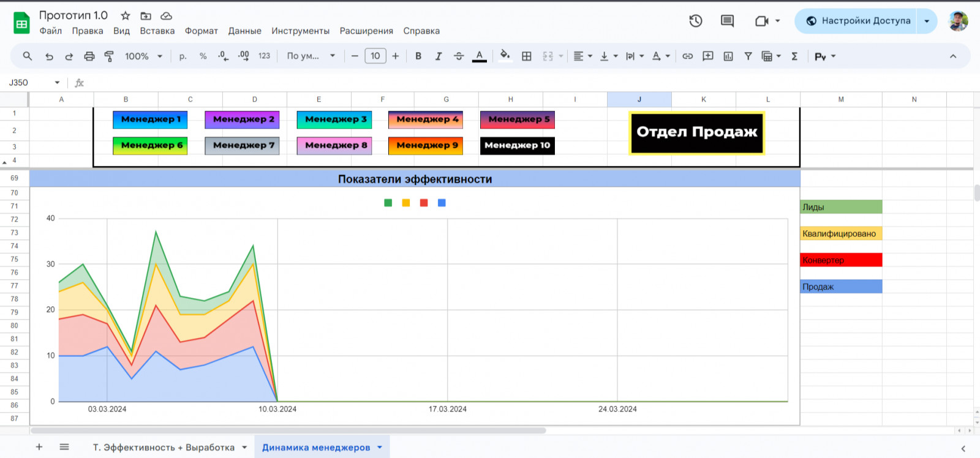980x458 pixels.
Task: Insert a chart from the toolbar
Action: point(728,56)
